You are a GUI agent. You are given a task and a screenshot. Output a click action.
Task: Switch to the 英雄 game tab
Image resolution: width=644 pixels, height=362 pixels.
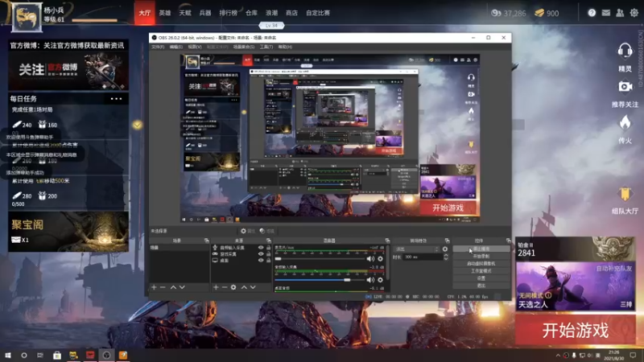coord(165,13)
